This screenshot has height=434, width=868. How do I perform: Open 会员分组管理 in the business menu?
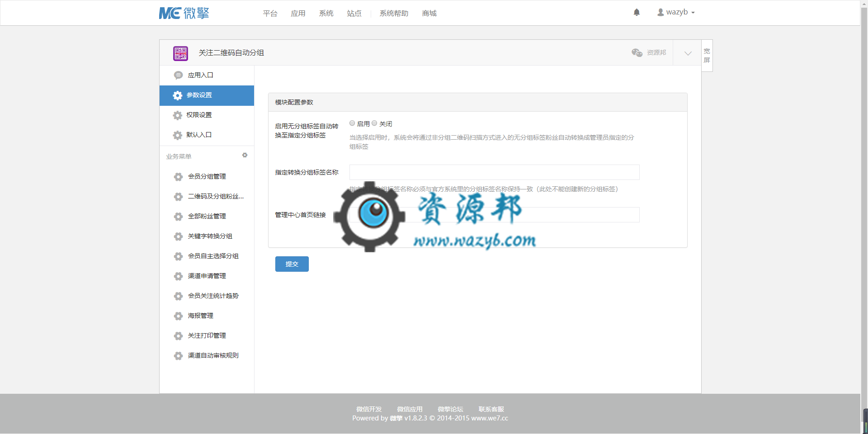tap(207, 177)
